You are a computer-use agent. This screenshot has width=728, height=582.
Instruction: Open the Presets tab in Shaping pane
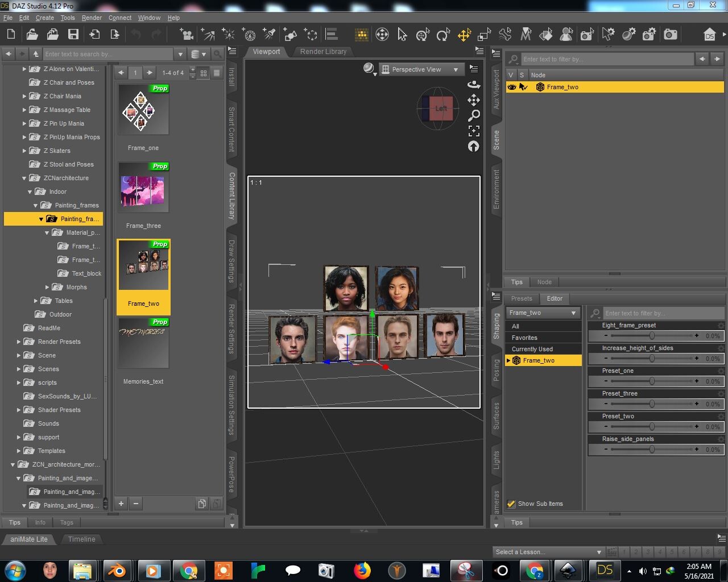pyautogui.click(x=521, y=298)
